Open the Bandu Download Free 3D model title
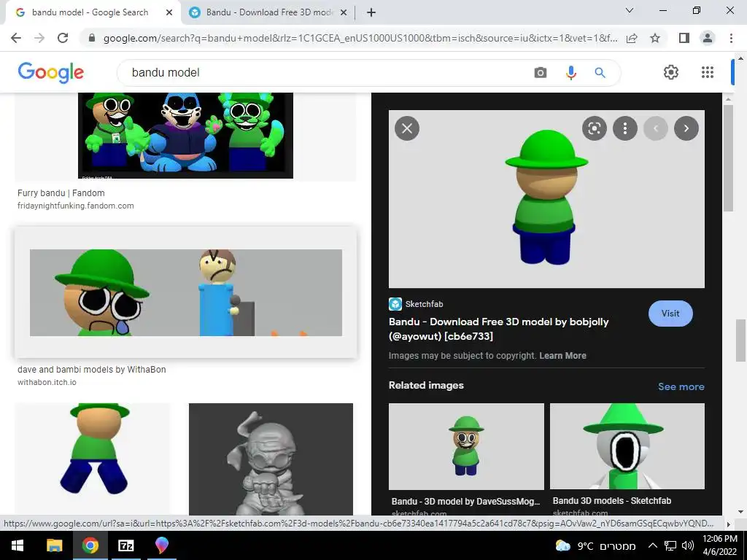The image size is (747, 560). pyautogui.click(x=499, y=329)
